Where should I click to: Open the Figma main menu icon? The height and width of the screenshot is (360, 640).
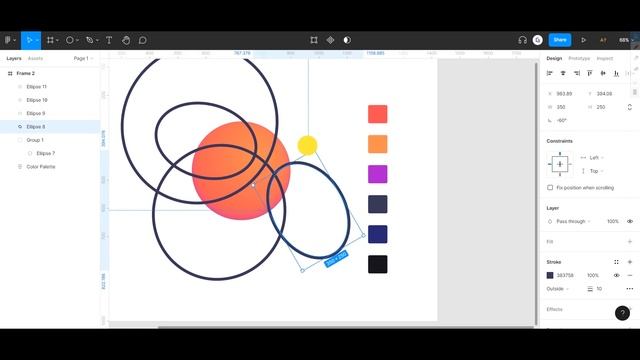(x=7, y=40)
